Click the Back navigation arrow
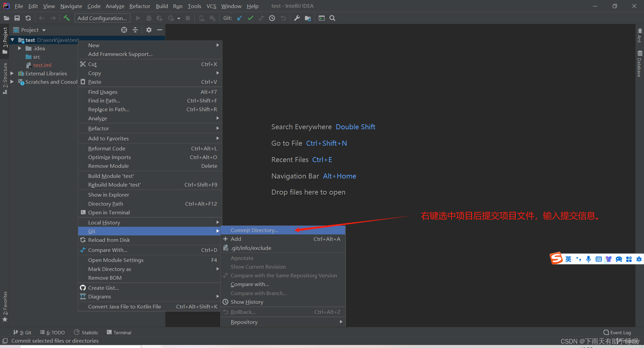The width and height of the screenshot is (644, 348). coord(42,18)
